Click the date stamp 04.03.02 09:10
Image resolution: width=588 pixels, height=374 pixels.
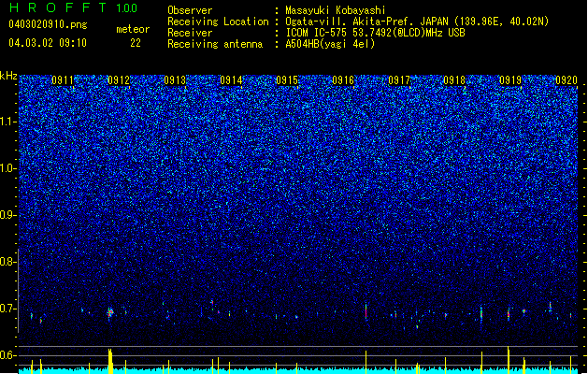coord(48,43)
